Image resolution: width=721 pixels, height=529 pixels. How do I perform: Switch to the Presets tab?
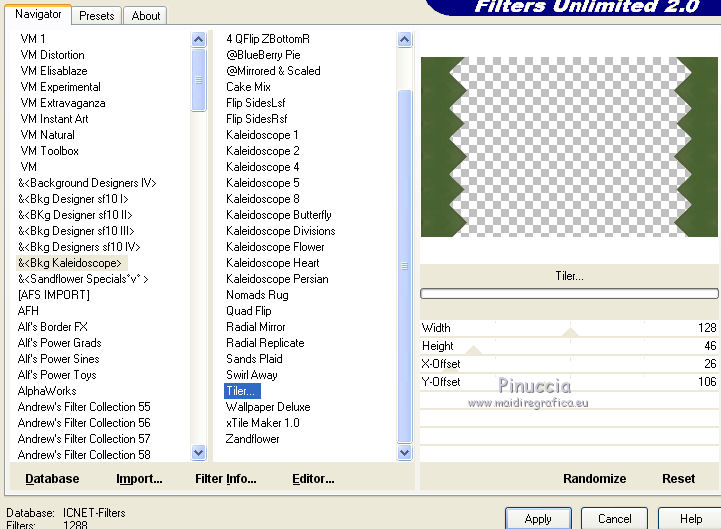pos(97,16)
